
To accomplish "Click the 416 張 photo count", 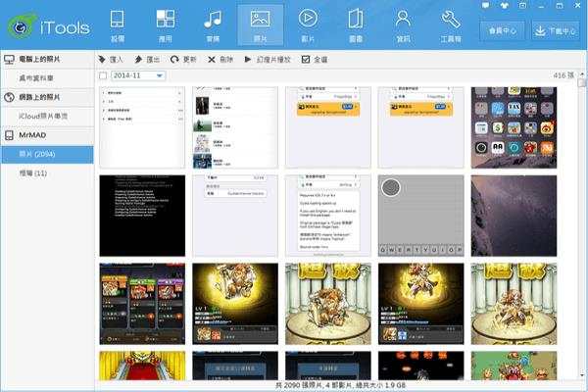I will (x=563, y=75).
